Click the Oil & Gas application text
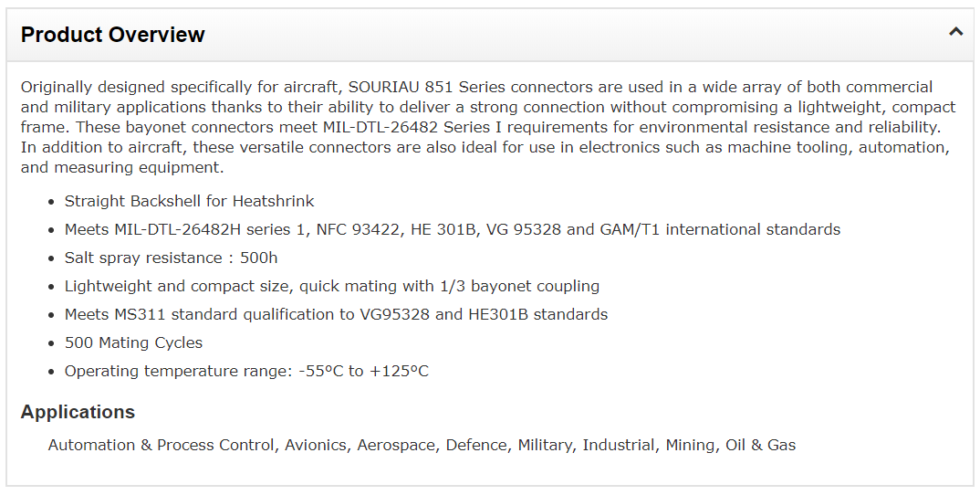The image size is (980, 495). click(x=761, y=445)
